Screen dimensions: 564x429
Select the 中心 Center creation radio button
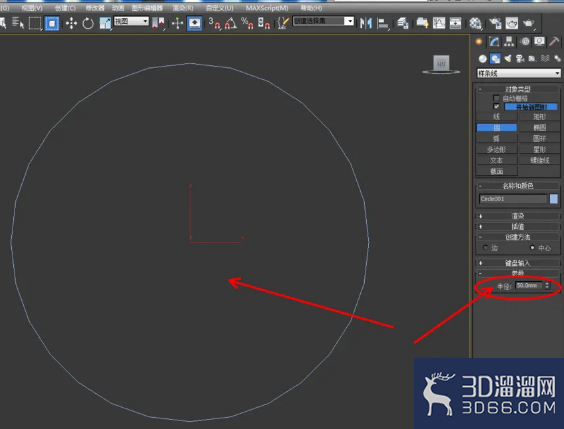532,248
